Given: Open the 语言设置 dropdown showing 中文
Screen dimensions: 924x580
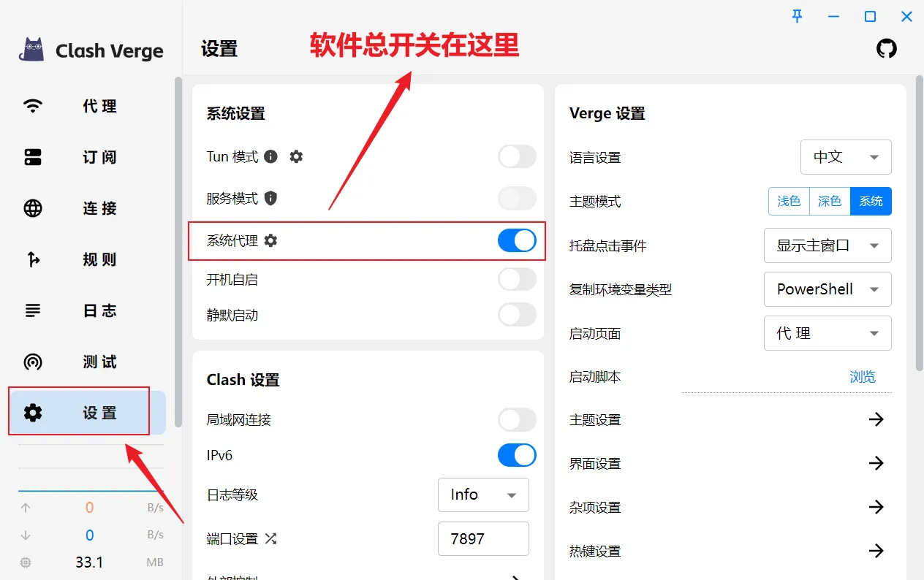Looking at the screenshot, I should [846, 157].
